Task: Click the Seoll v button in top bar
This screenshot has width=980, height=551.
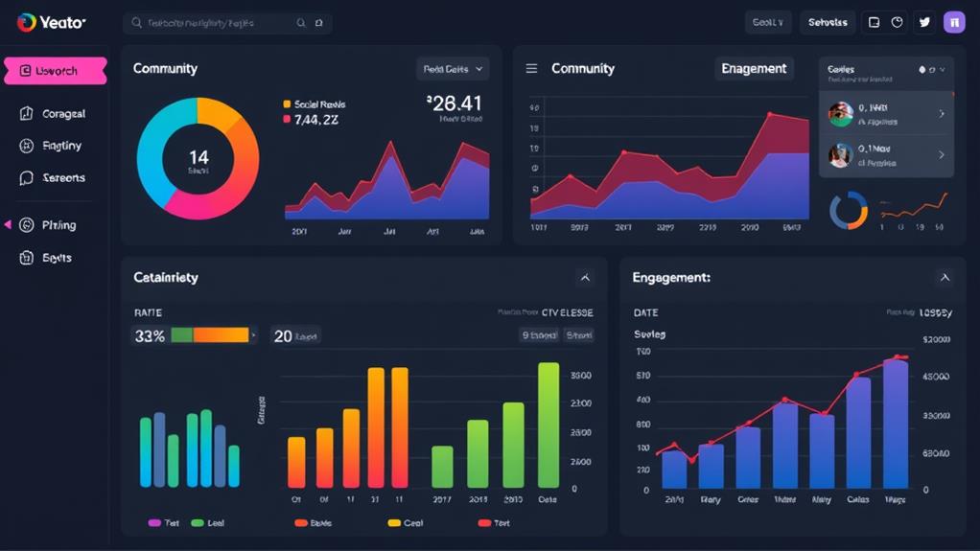Action: click(x=767, y=22)
